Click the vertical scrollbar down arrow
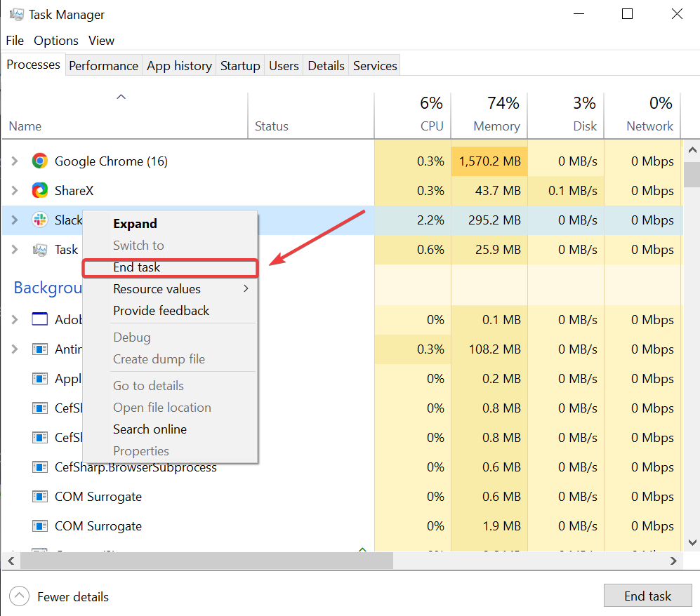This screenshot has height=616, width=700. click(692, 542)
